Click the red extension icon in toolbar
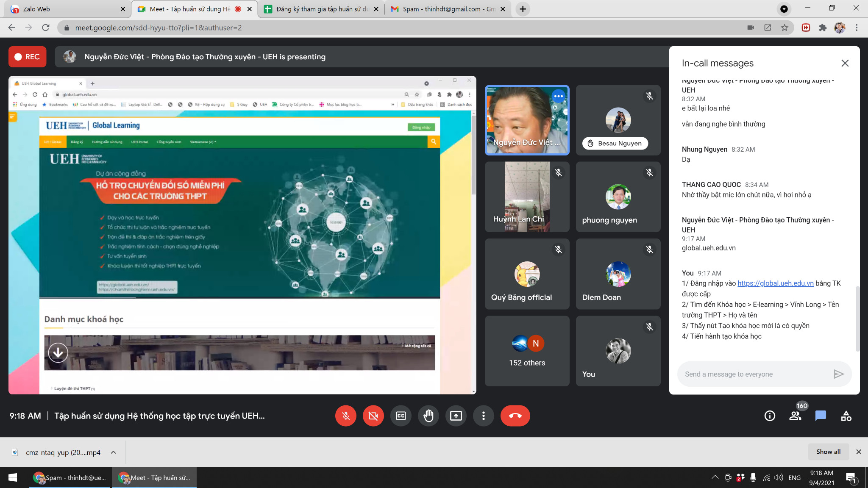 [x=806, y=28]
